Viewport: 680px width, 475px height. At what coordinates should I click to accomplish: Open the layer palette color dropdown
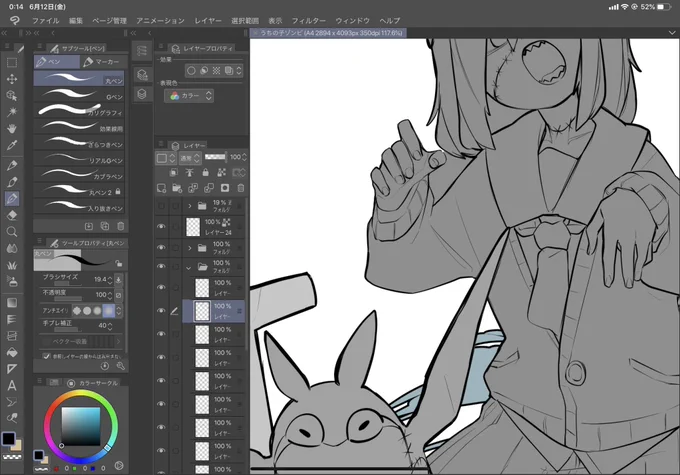click(166, 157)
